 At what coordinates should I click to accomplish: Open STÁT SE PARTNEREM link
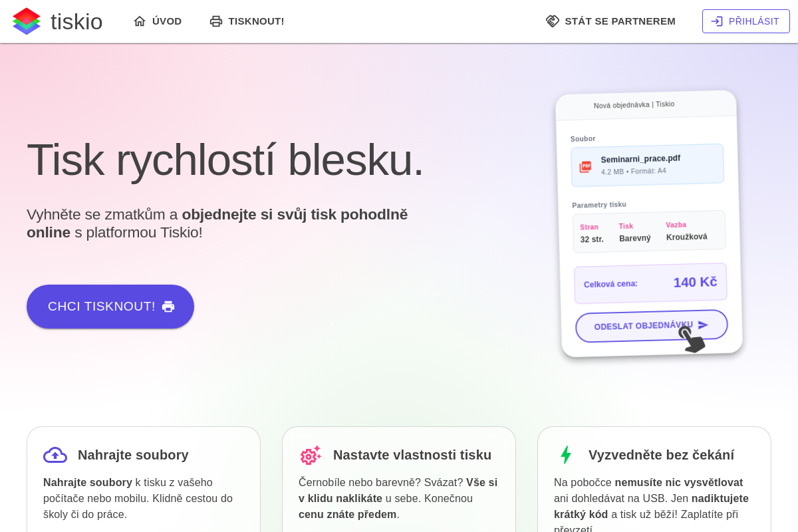pos(610,21)
